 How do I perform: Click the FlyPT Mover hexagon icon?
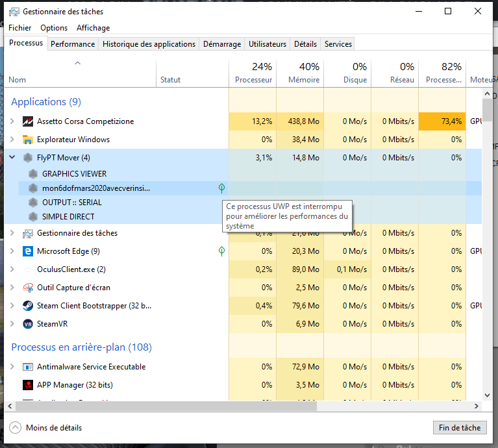[x=28, y=158]
